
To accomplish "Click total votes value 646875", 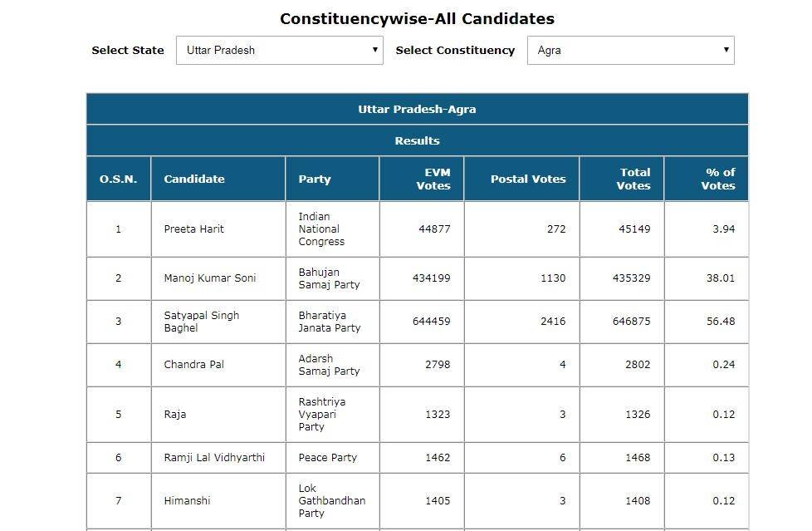I will (x=632, y=322).
